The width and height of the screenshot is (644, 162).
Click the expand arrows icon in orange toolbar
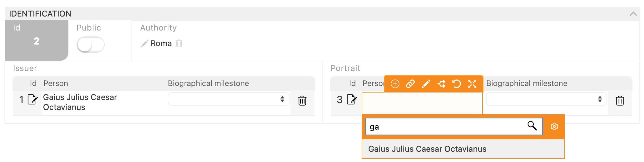(x=472, y=84)
